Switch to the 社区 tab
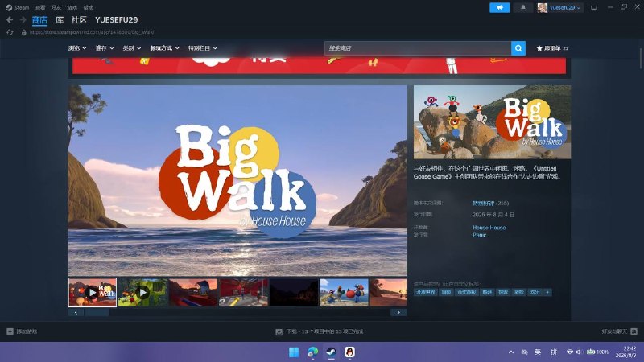This screenshot has width=644, height=362. pos(79,19)
